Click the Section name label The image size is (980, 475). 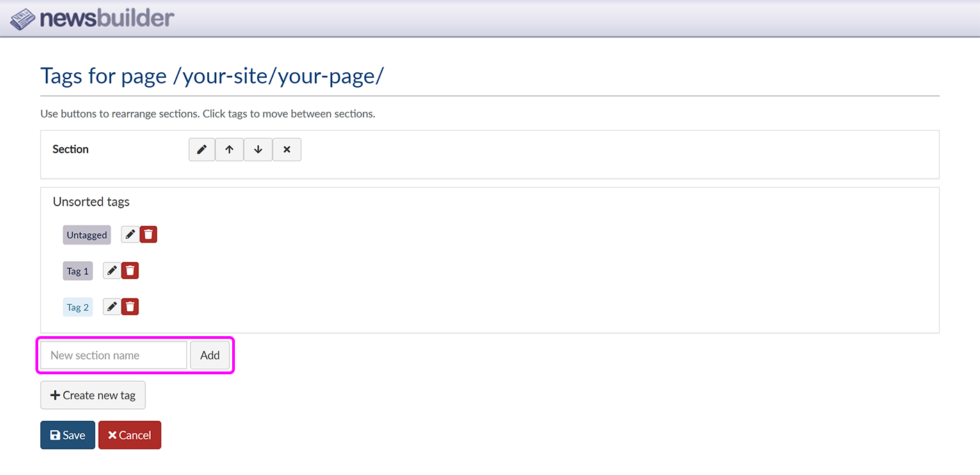pyautogui.click(x=71, y=149)
